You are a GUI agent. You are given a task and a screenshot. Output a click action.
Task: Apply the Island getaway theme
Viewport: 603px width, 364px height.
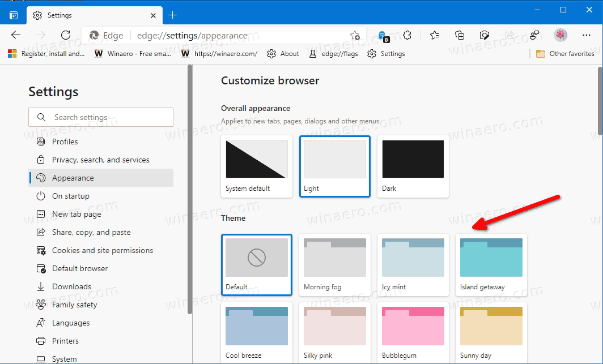[x=491, y=264]
